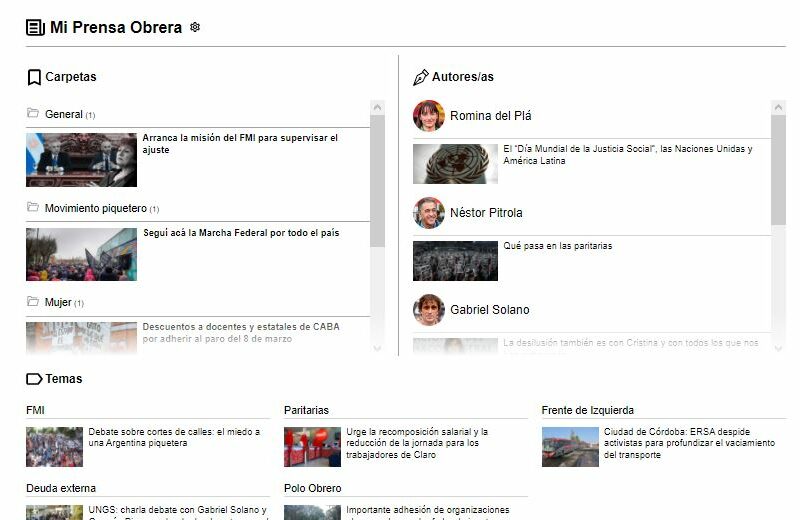Click the Carpetas bookmark icon
The height and width of the screenshot is (520, 800).
coord(34,77)
